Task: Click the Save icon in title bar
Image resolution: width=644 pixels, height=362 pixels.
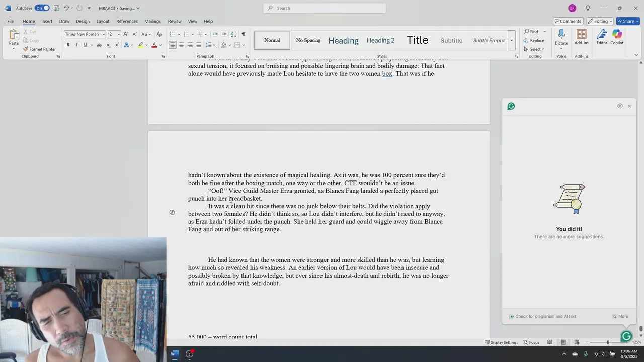Action: 56,8
